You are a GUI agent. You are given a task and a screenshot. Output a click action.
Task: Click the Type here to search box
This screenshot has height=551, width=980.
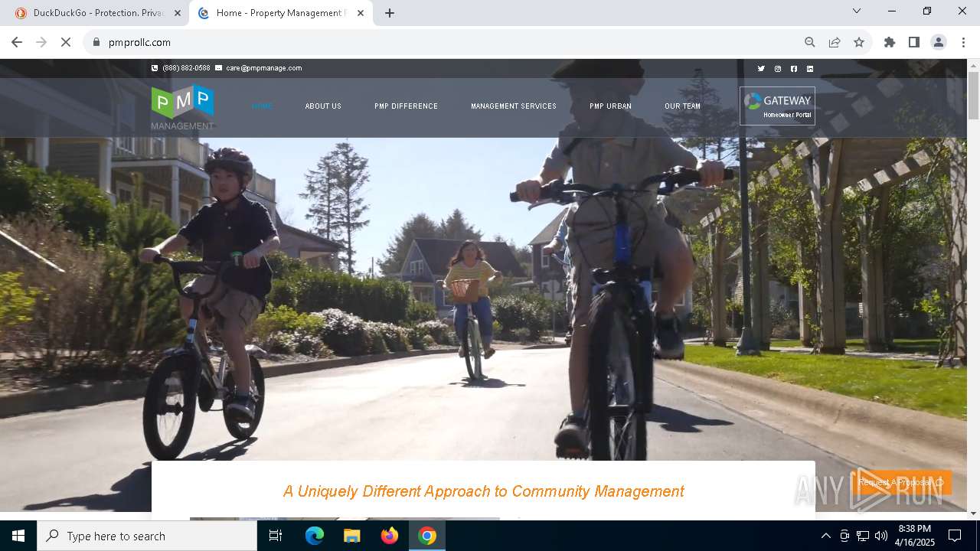coord(147,536)
